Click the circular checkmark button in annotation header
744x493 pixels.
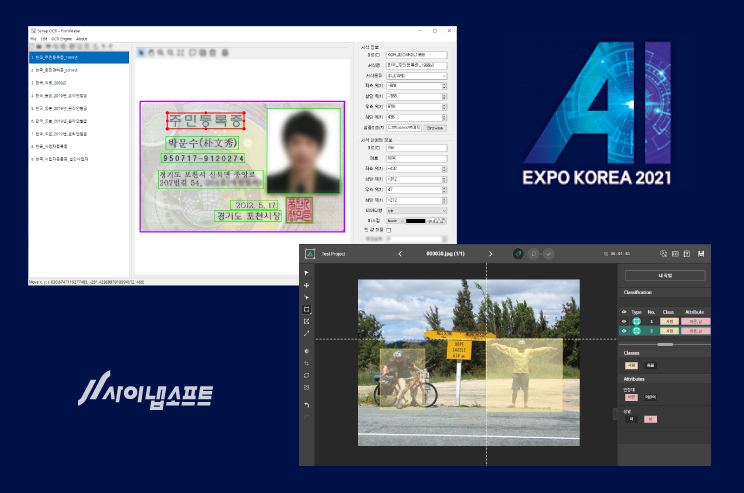pyautogui.click(x=549, y=254)
